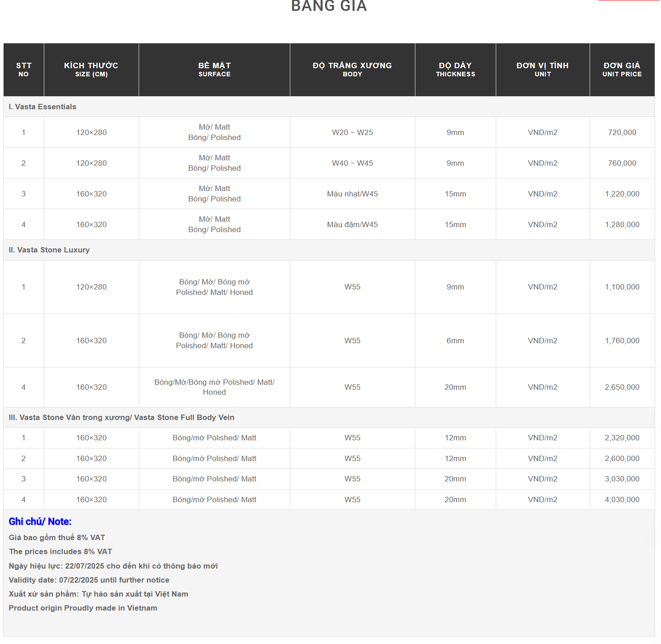Select the 4,030,000 price cell
Viewport: 661px width, 644px height.
(x=622, y=499)
